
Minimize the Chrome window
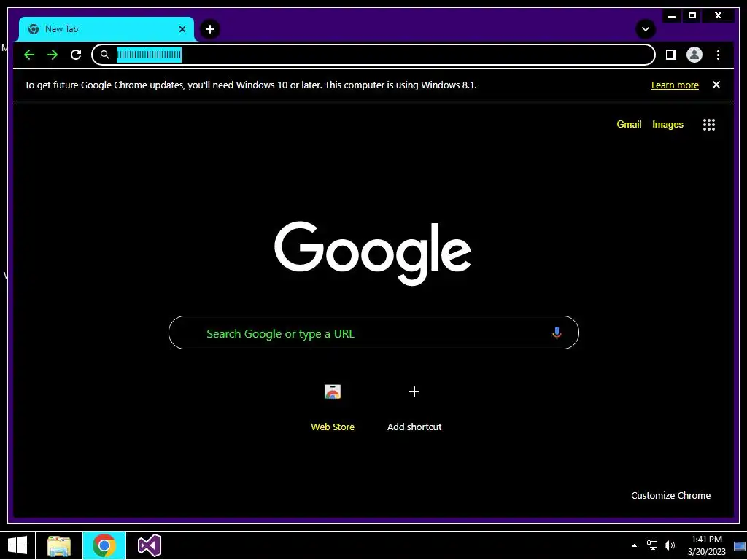pyautogui.click(x=672, y=16)
